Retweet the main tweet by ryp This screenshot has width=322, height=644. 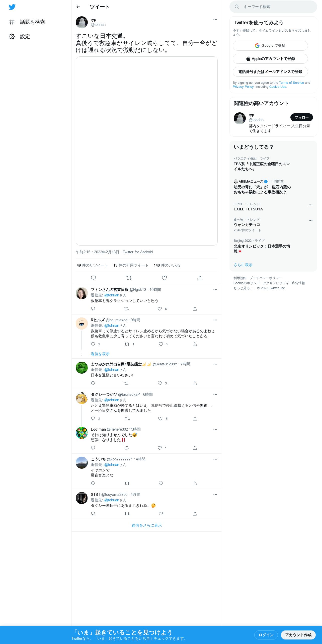click(x=129, y=278)
